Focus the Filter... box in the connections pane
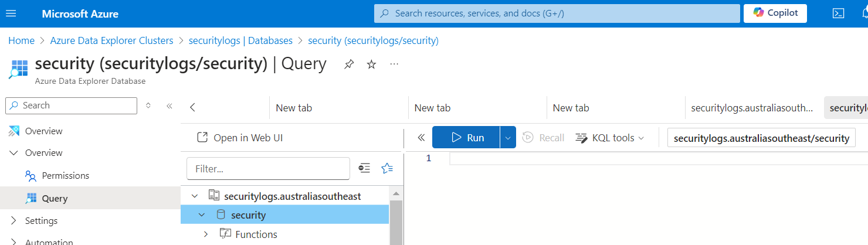This screenshot has height=245, width=868. pos(269,168)
